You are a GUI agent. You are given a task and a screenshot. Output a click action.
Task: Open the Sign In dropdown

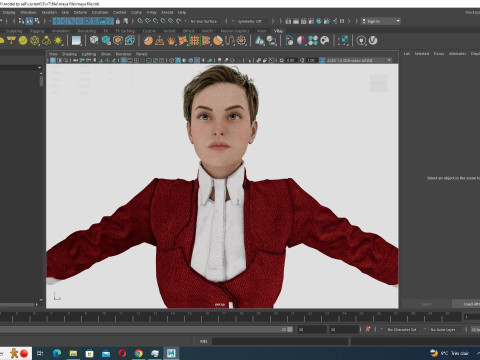click(381, 21)
